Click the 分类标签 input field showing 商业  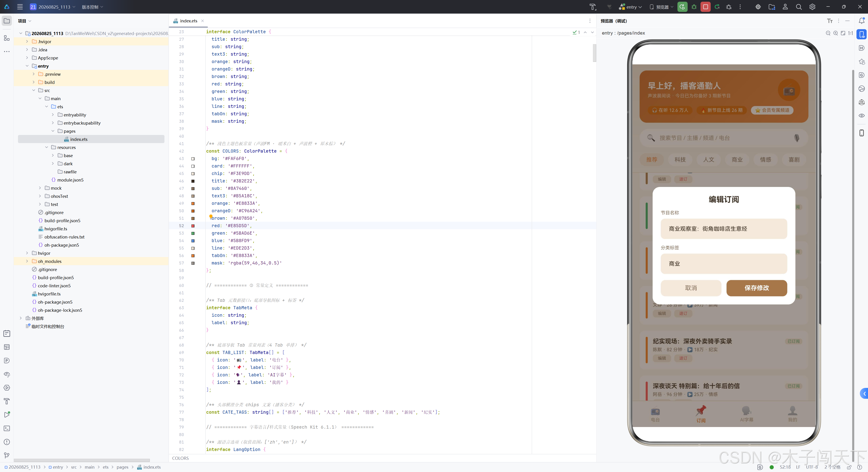point(724,264)
